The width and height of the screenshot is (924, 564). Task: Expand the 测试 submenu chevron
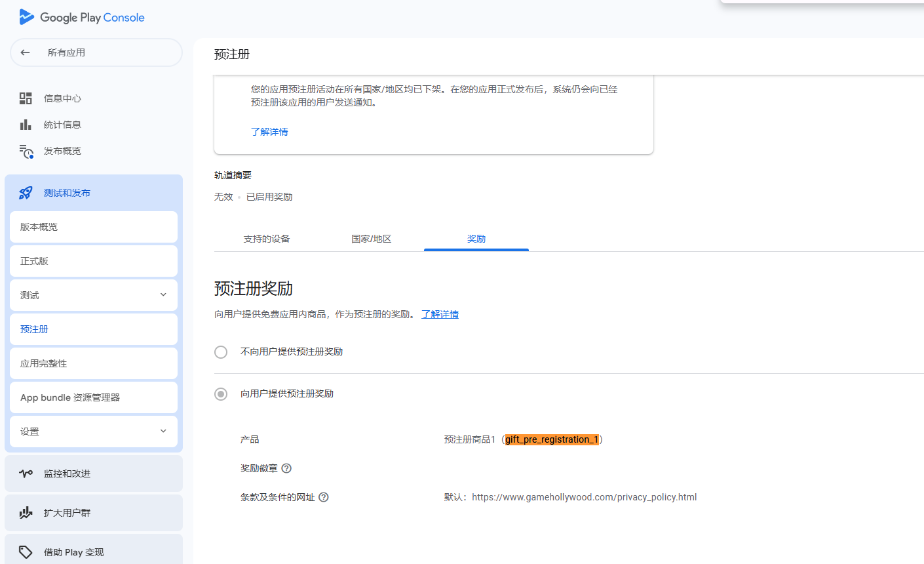pos(163,295)
